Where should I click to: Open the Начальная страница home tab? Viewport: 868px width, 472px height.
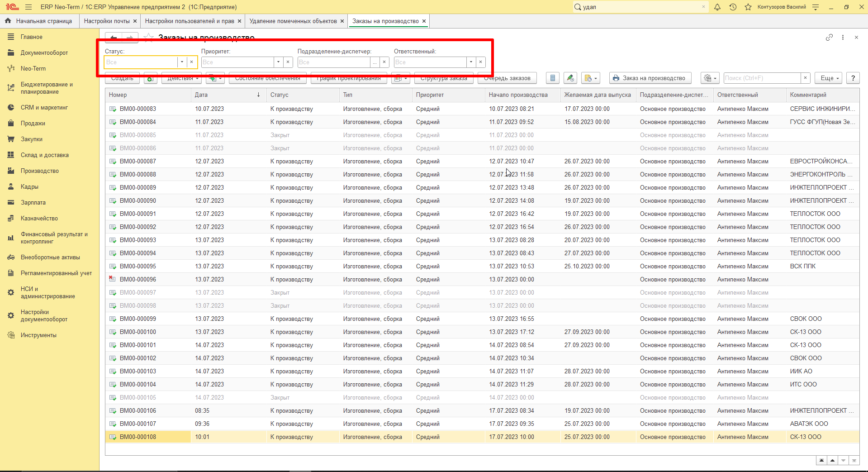coord(39,21)
